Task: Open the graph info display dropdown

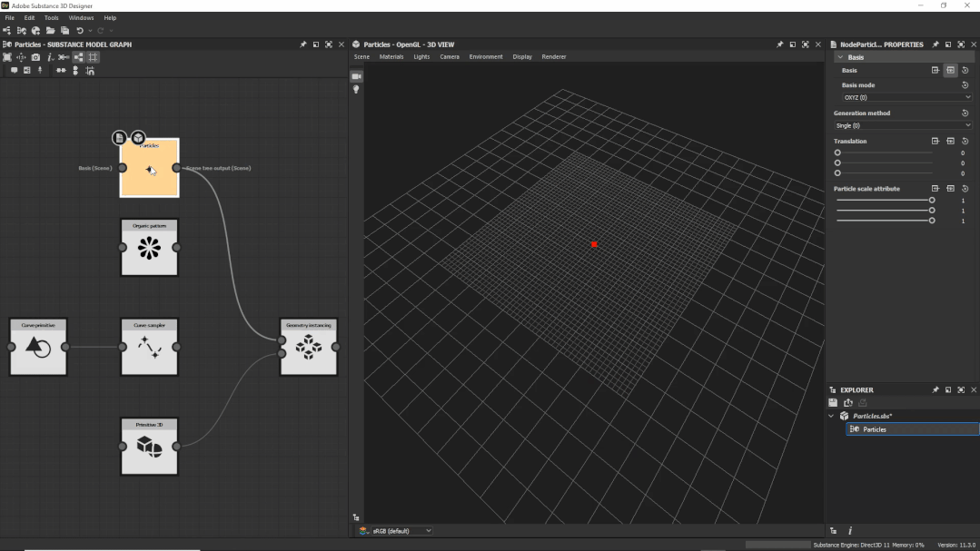Action: pos(50,57)
